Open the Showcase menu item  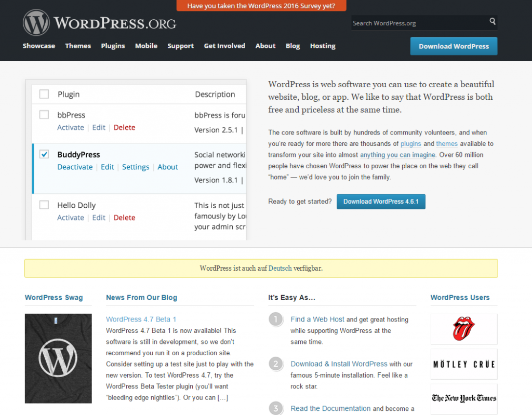click(38, 46)
